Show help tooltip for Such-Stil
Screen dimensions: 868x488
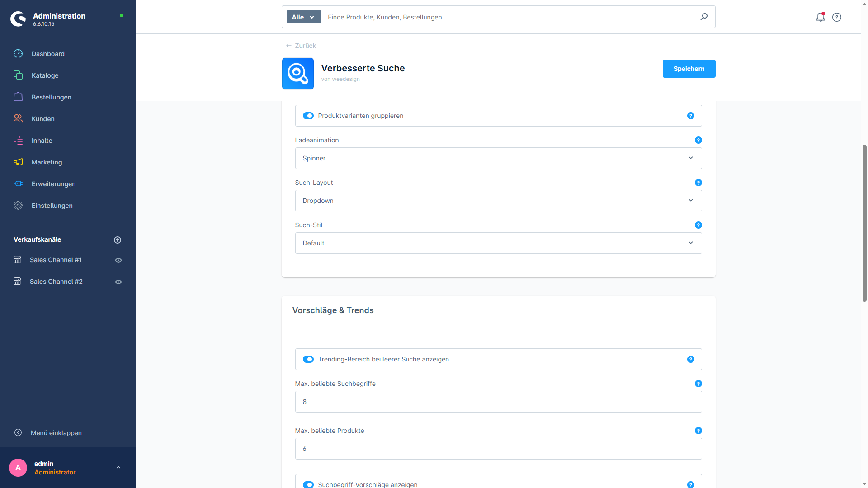(x=698, y=225)
